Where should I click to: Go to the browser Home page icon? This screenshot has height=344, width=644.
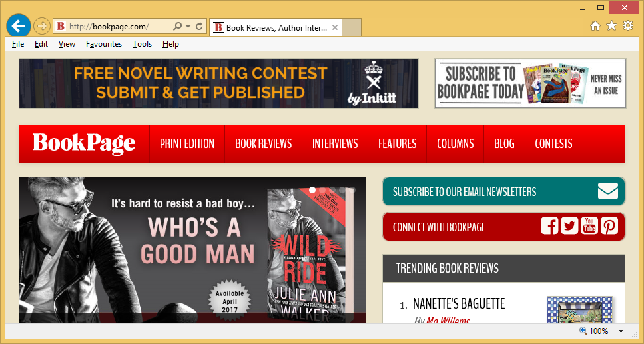(595, 26)
